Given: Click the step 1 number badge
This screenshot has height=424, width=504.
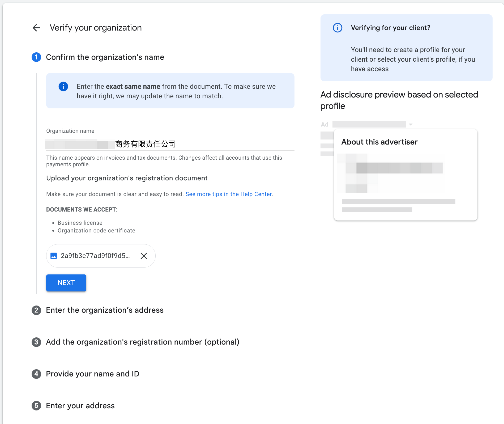Looking at the screenshot, I should pyautogui.click(x=36, y=57).
